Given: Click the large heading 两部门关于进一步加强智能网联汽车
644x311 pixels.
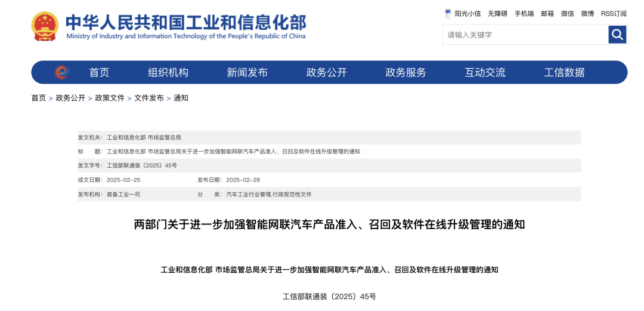Looking at the screenshot, I should point(329,224).
